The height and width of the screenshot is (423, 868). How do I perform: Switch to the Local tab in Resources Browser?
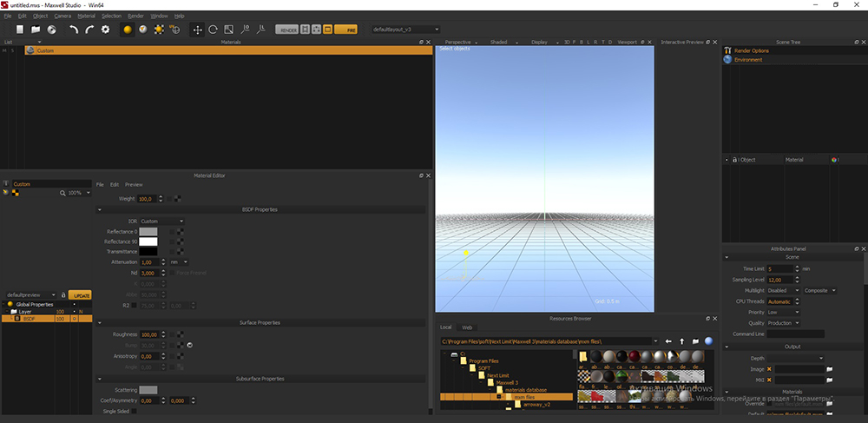445,327
